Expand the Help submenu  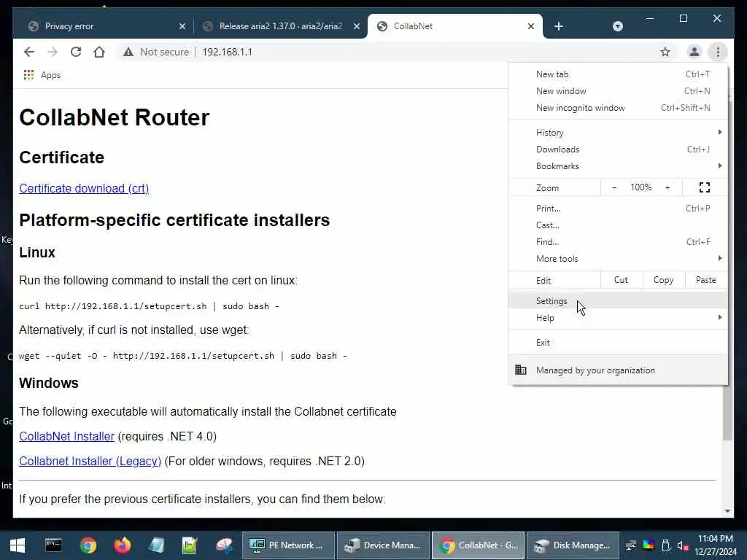pos(618,318)
